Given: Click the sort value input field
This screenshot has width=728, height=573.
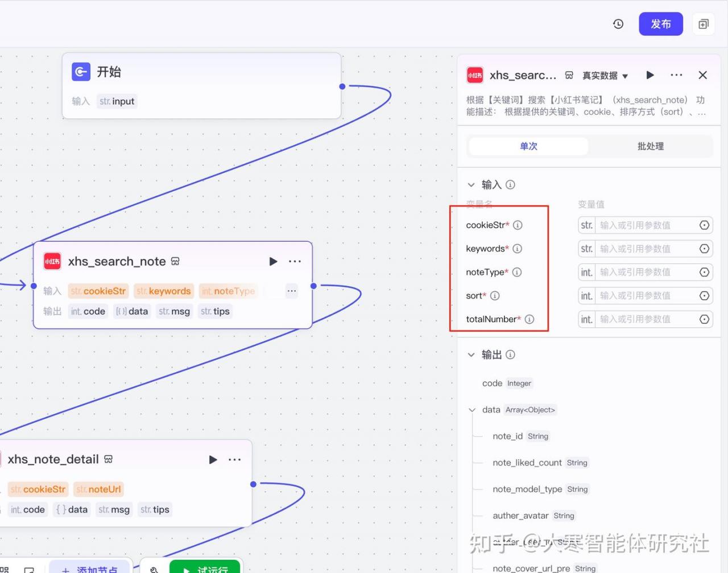Looking at the screenshot, I should pyautogui.click(x=645, y=296).
